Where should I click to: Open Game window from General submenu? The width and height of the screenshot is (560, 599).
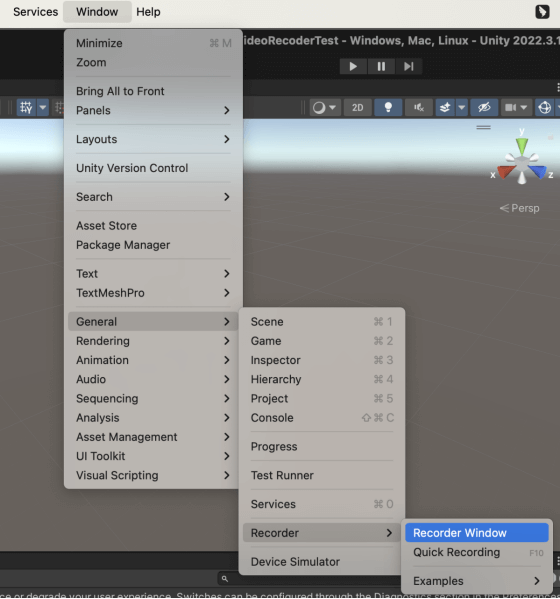pos(322,341)
